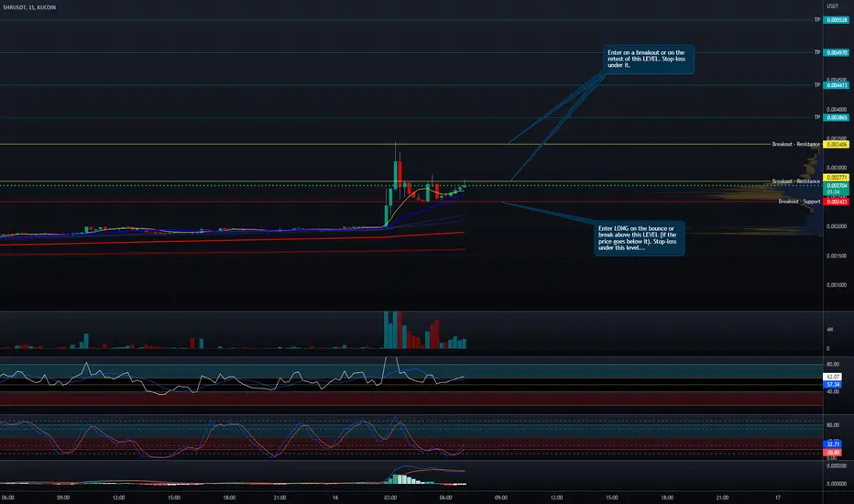Click the Breakout - Support line text

[x=799, y=202]
